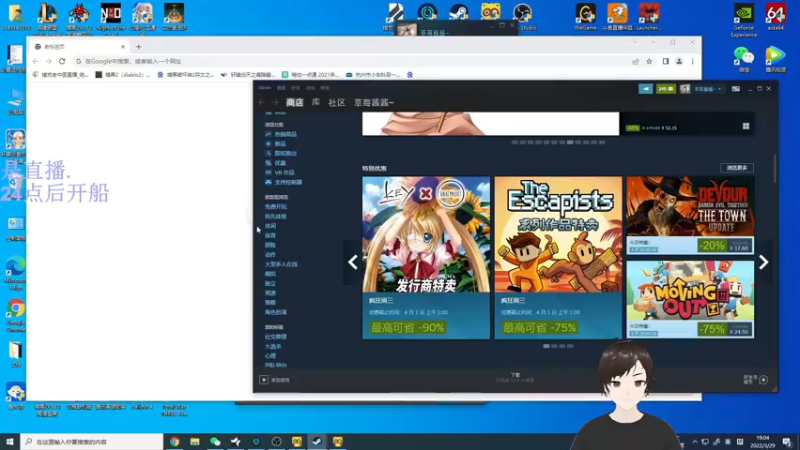Viewport: 800px width, 450px height.
Task: Open the Steam downloads status at bottom
Action: (515, 377)
